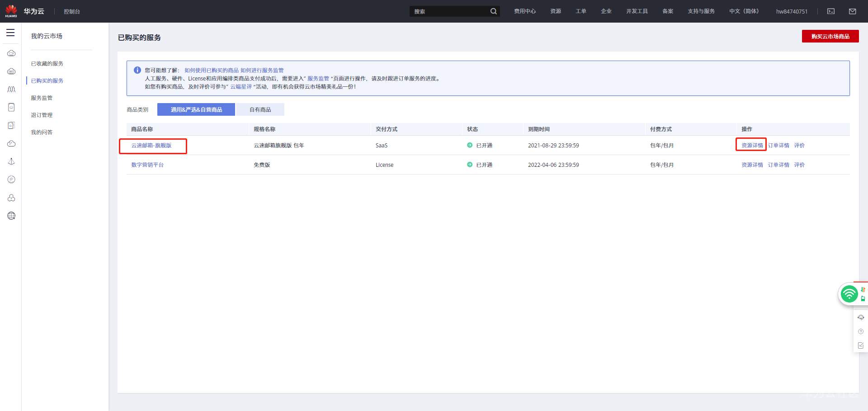Open the 数字营销平台 product link
The height and width of the screenshot is (411, 868).
point(147,165)
